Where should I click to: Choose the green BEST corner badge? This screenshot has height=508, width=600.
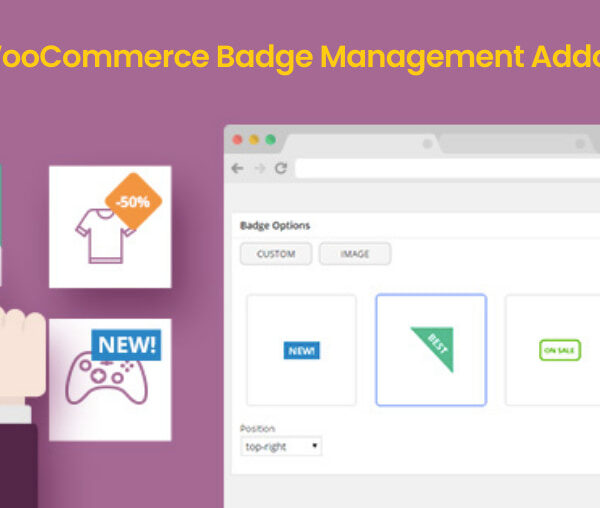pos(431,350)
